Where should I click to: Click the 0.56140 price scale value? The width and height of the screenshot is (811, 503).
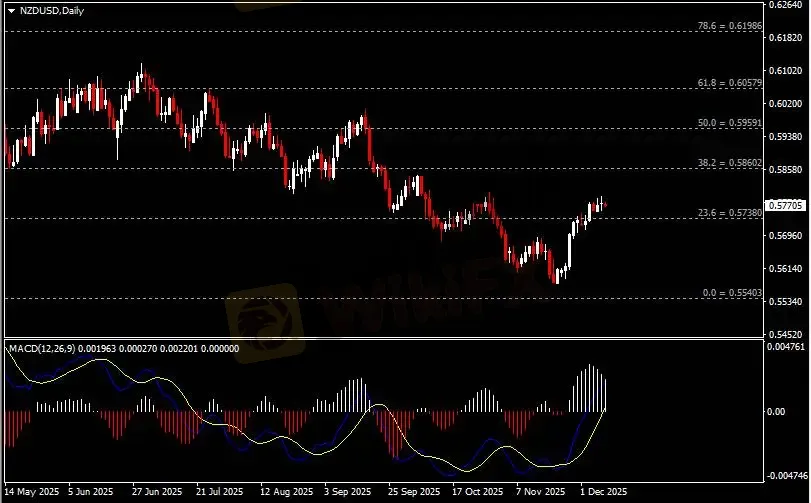point(786,268)
